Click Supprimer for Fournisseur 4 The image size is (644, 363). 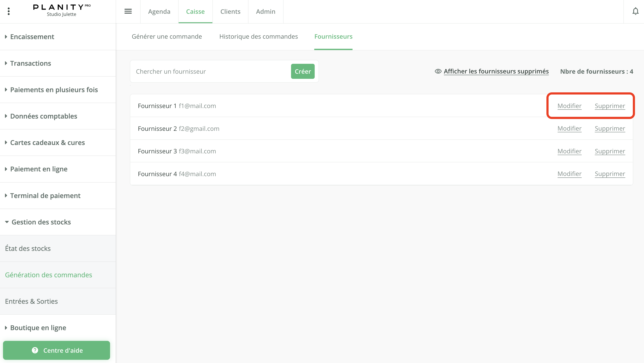coord(610,174)
